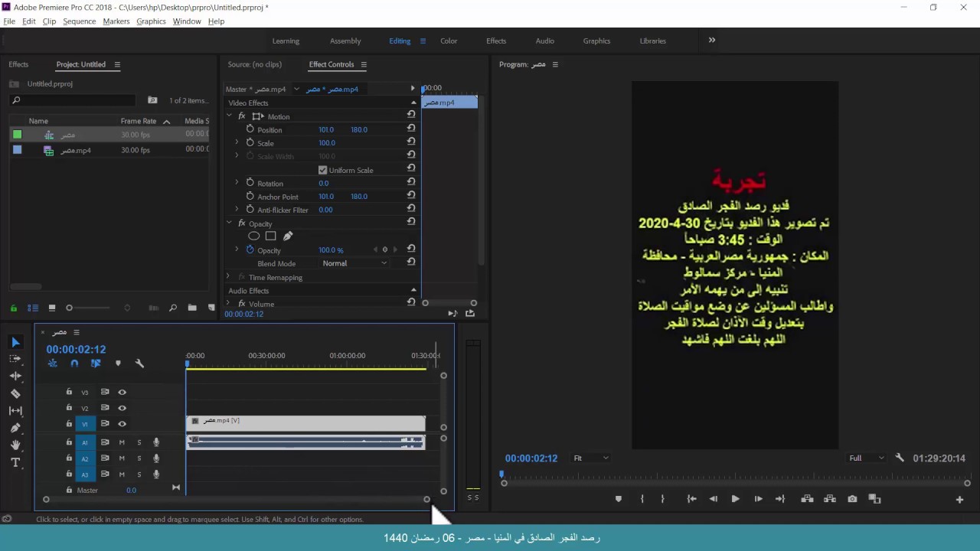980x551 pixels.
Task: Expand Time Remapping effect
Action: click(228, 277)
